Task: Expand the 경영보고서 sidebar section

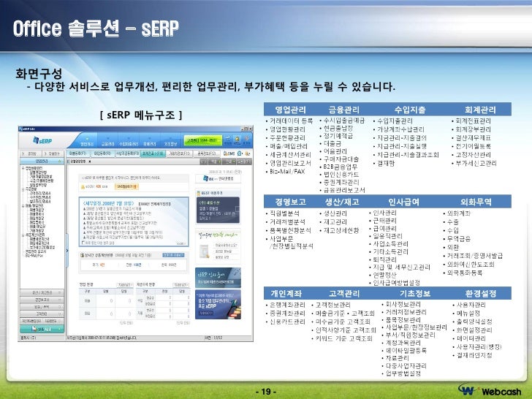Action: [x=42, y=300]
